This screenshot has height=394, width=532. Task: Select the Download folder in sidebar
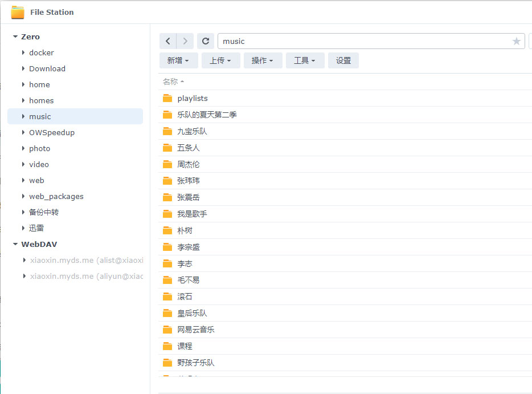pos(47,68)
